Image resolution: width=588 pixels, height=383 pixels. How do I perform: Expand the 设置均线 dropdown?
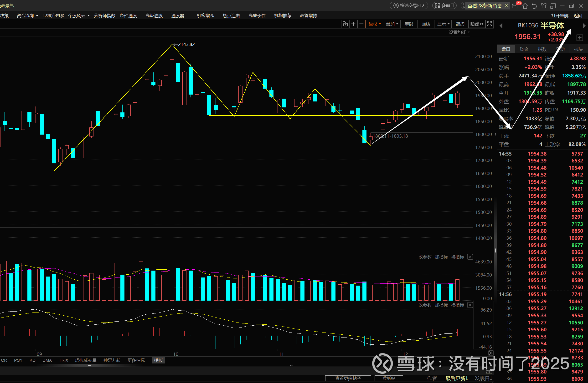point(459,32)
